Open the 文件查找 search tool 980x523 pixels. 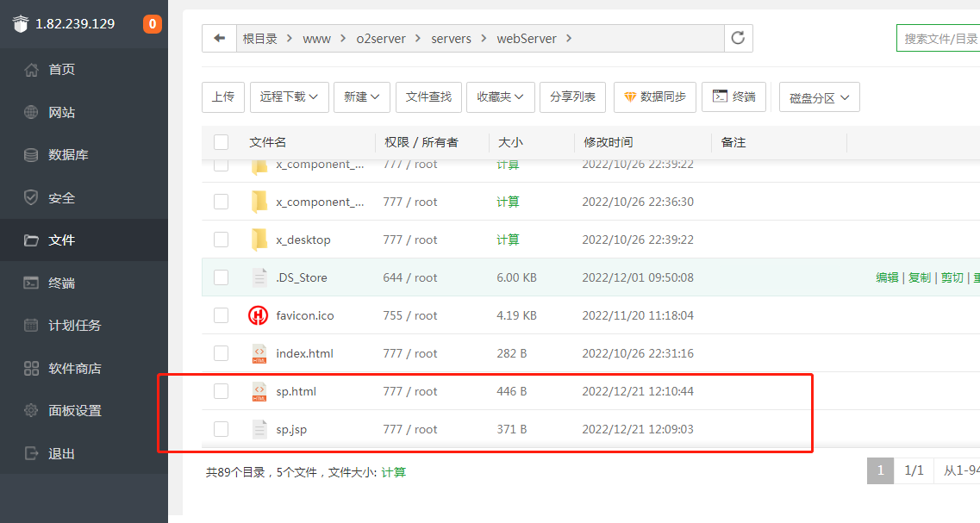[x=428, y=97]
